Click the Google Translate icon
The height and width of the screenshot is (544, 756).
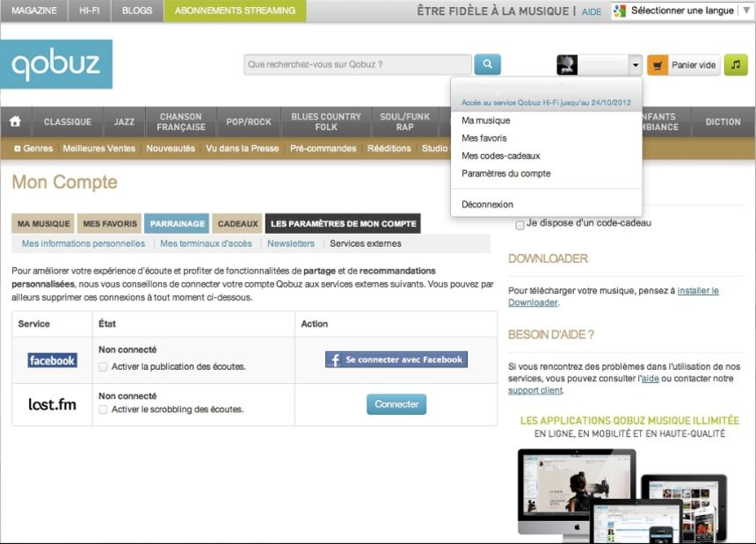click(620, 11)
